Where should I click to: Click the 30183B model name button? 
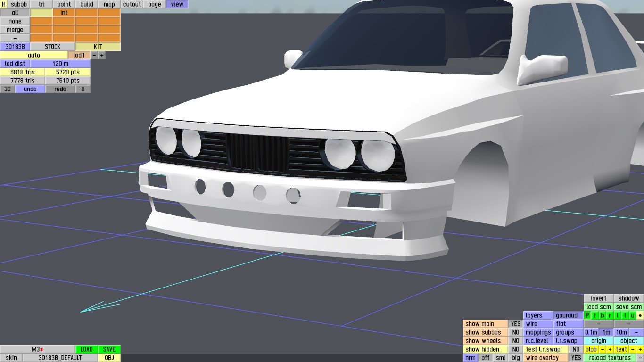[15, 47]
